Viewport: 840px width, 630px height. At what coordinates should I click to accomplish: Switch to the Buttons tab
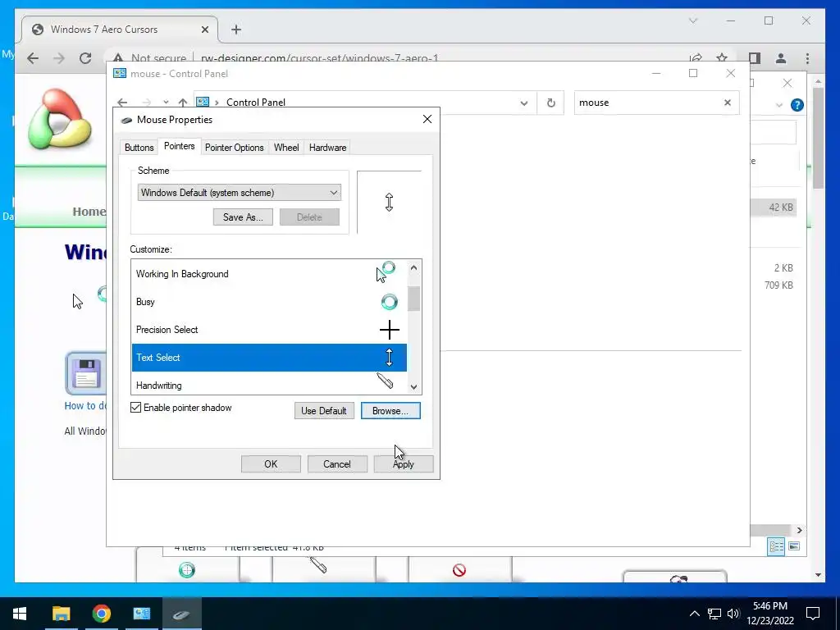click(x=139, y=148)
